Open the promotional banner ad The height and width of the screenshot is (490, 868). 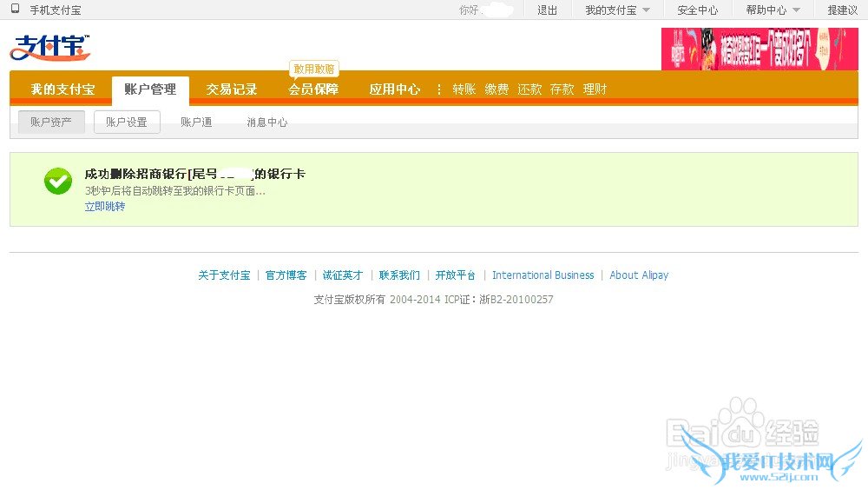pyautogui.click(x=759, y=49)
